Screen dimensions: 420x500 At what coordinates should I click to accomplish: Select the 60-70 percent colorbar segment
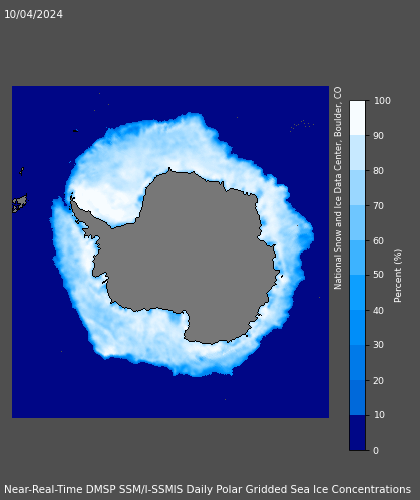[x=357, y=223]
